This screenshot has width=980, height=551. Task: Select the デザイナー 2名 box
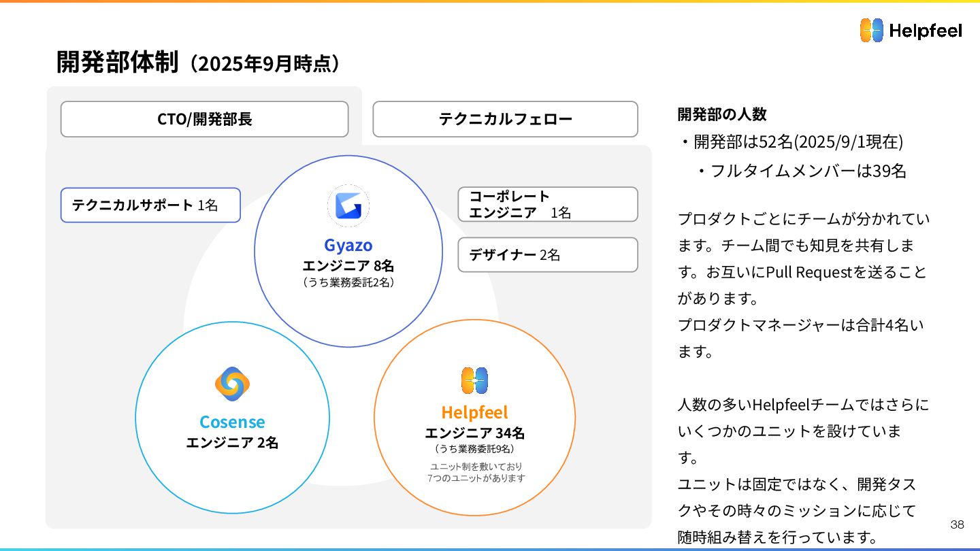tap(548, 254)
